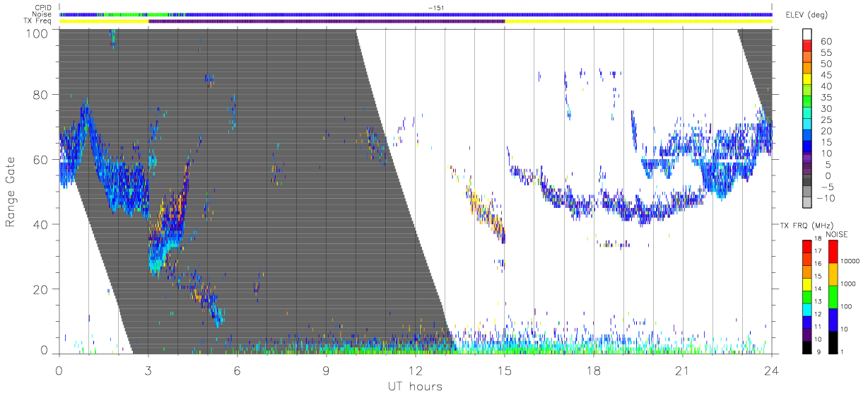
Task: Click the "-10" label on the ELEV colorbar
Action: [x=826, y=199]
